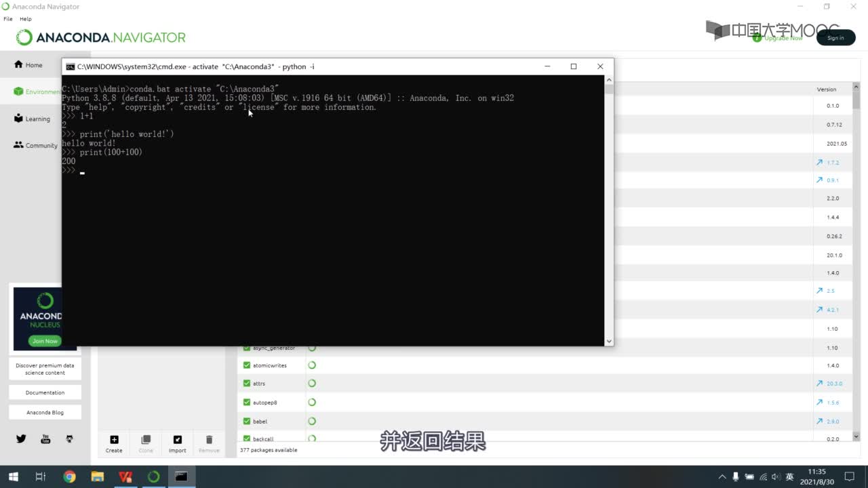Open the Documentation link button
This screenshot has height=488, width=868.
pos(45,392)
